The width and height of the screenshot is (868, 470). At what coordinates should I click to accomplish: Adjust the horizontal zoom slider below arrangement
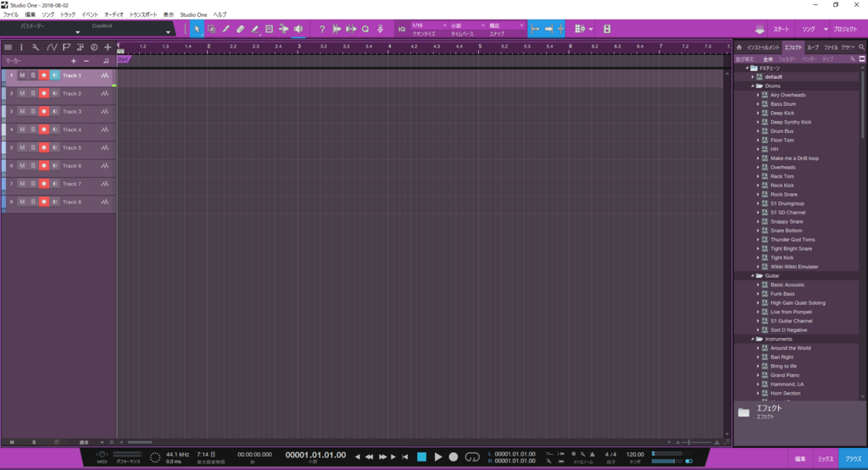point(696,442)
